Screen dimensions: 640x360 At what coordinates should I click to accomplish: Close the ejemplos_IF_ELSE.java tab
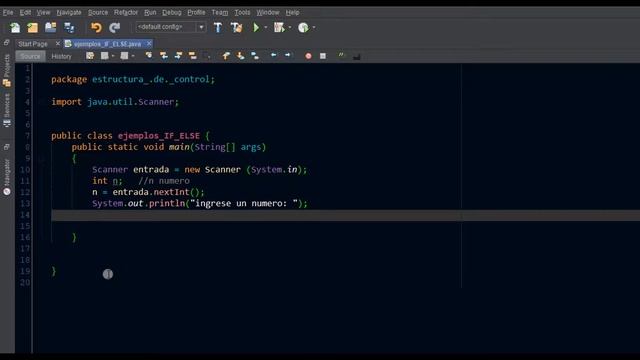tap(149, 43)
